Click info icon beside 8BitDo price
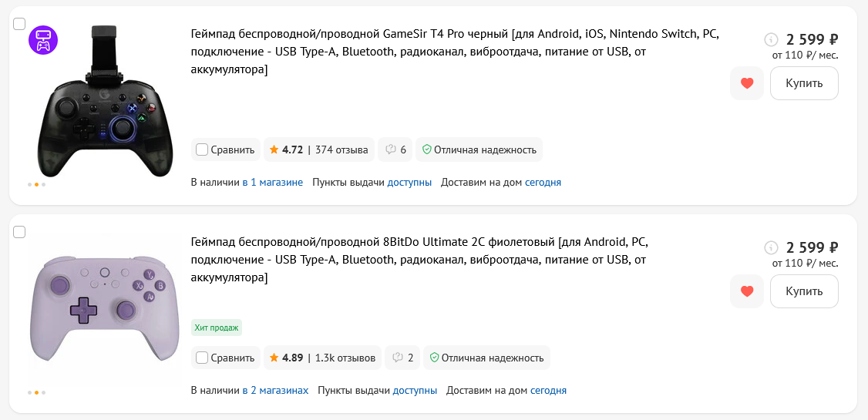Image resolution: width=868 pixels, height=420 pixels. (771, 247)
